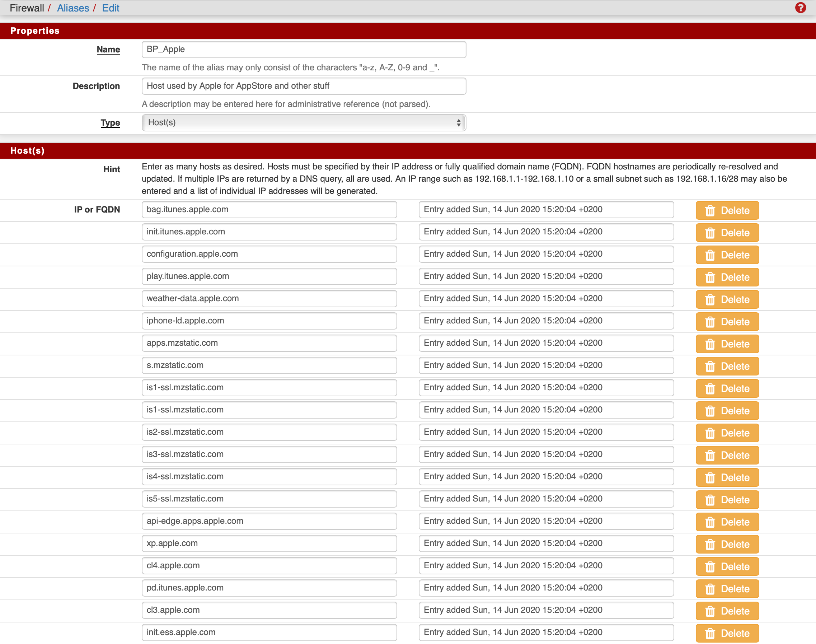Edit the init.ess.apple.com host field

pyautogui.click(x=269, y=632)
